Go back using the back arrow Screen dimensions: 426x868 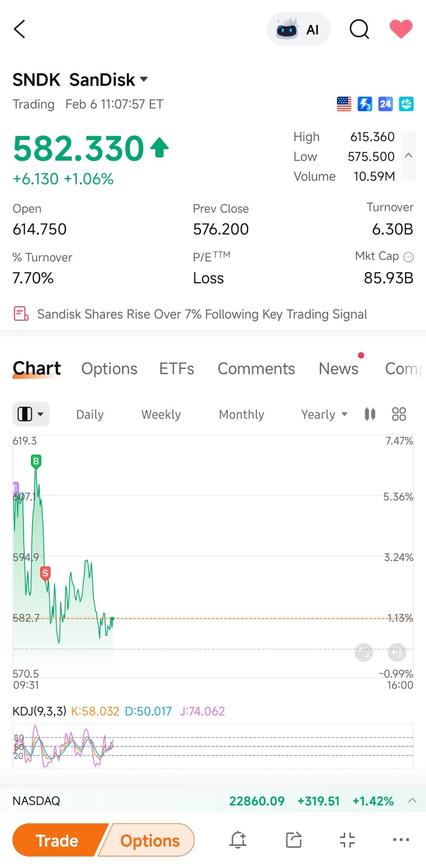[19, 29]
